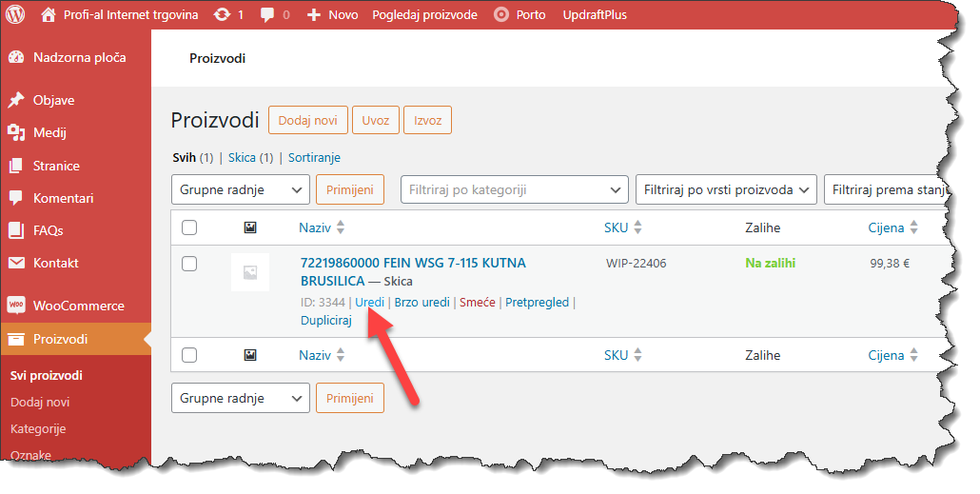Click the updates refresh icon
The width and height of the screenshot is (980, 494).
pos(222,15)
